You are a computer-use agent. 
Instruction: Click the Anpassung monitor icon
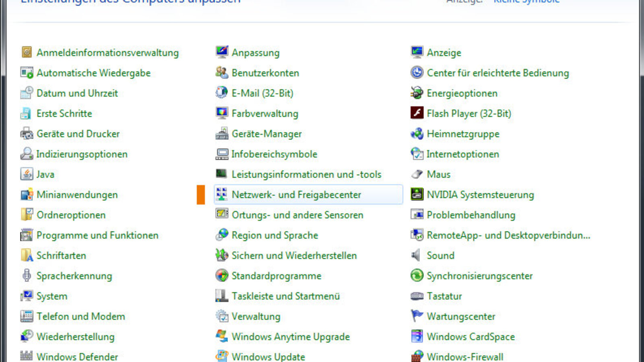coord(222,52)
